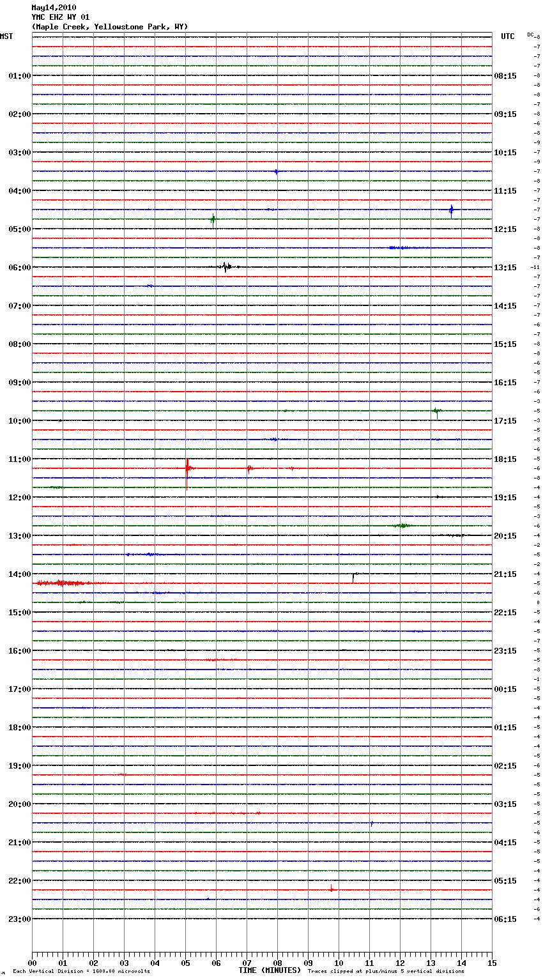Click minute 05 on the time axis
This screenshot has height=980, width=543.
point(185,963)
